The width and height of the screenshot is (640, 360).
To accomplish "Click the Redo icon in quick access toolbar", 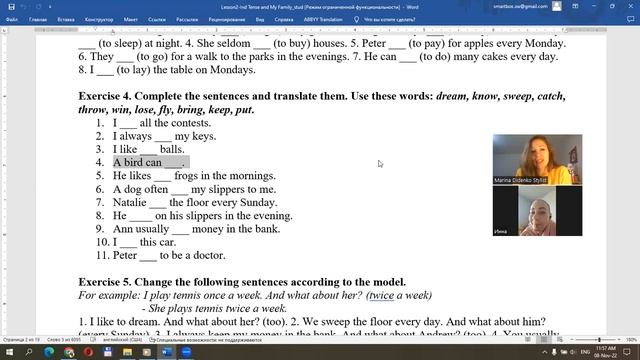I will (38, 7).
